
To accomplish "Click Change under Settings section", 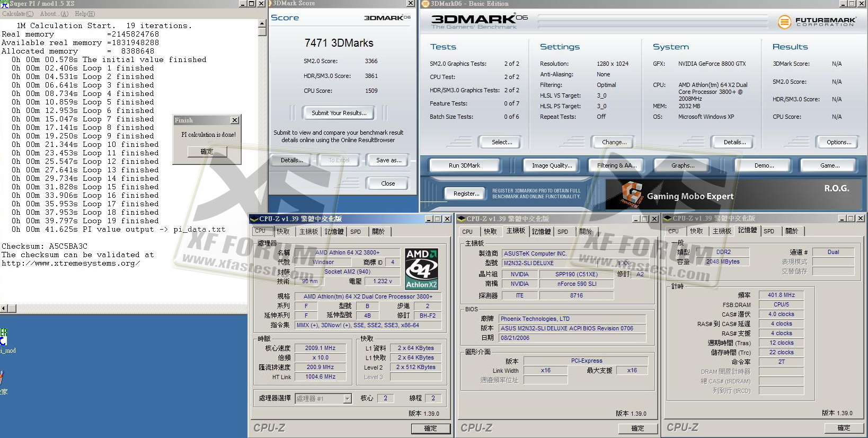I will point(614,142).
